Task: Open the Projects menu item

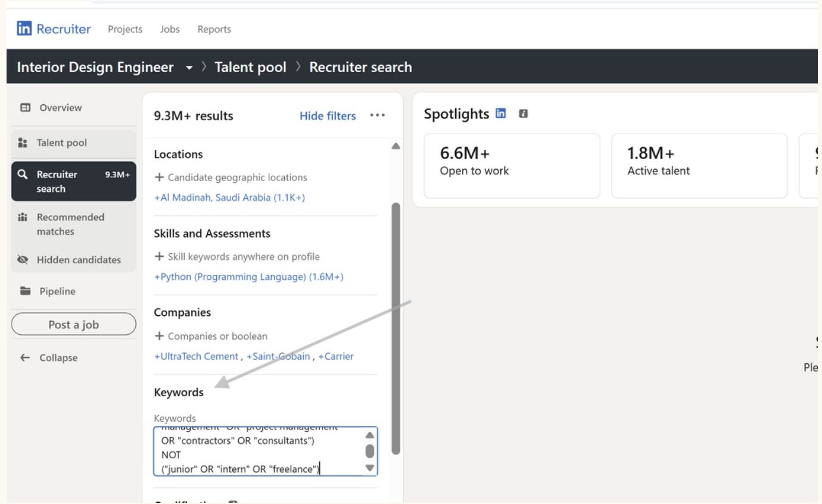Action: tap(124, 29)
